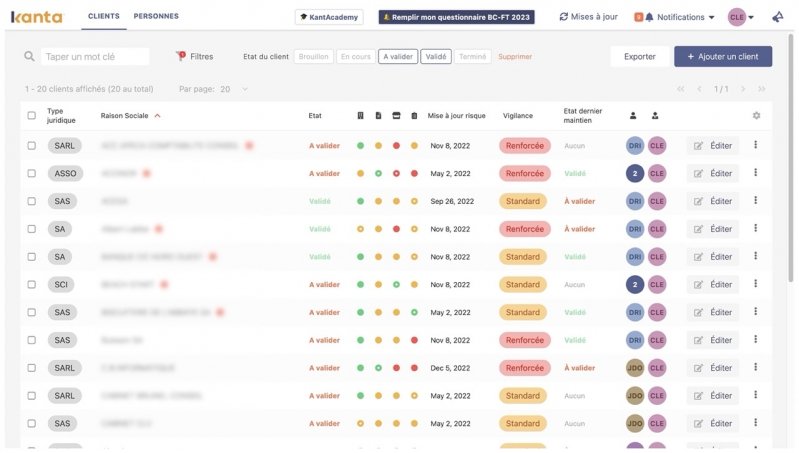Click the DRI avatar in the first row
The height and width of the screenshot is (453, 799).
click(635, 145)
